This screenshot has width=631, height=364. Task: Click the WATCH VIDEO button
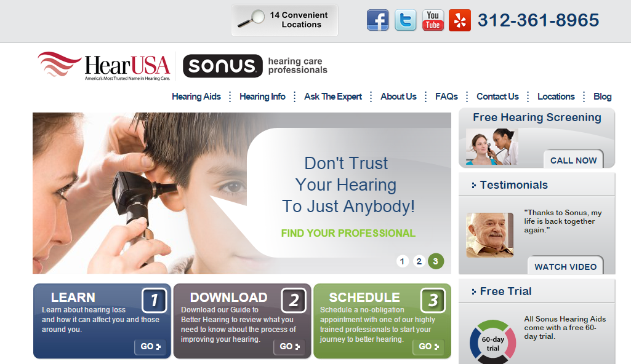point(565,266)
